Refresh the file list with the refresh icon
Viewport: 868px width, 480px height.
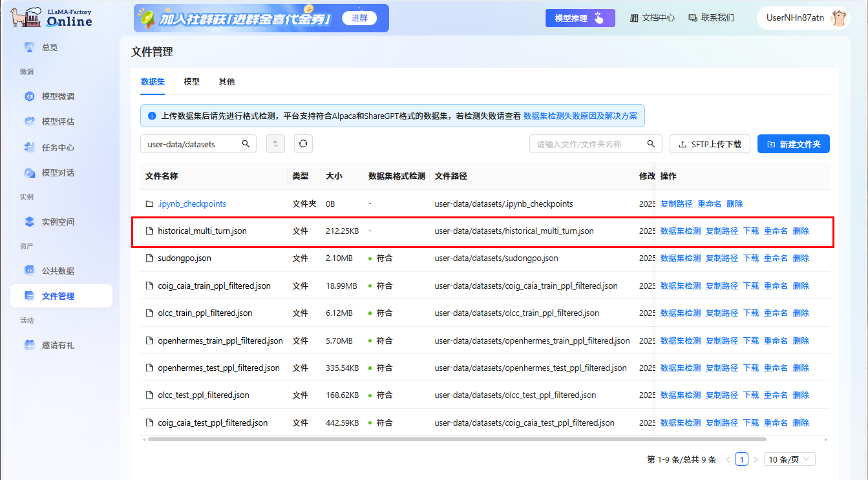point(303,143)
